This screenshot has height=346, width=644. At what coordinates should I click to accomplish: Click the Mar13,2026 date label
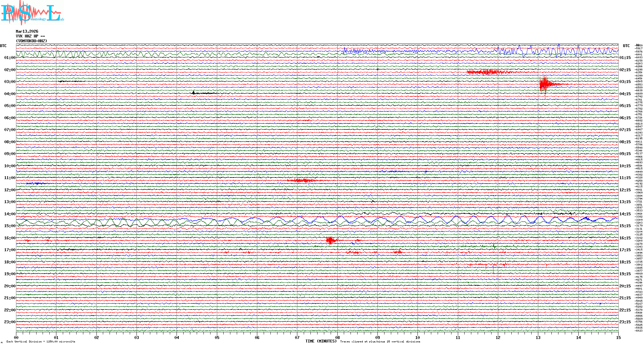tap(27, 31)
